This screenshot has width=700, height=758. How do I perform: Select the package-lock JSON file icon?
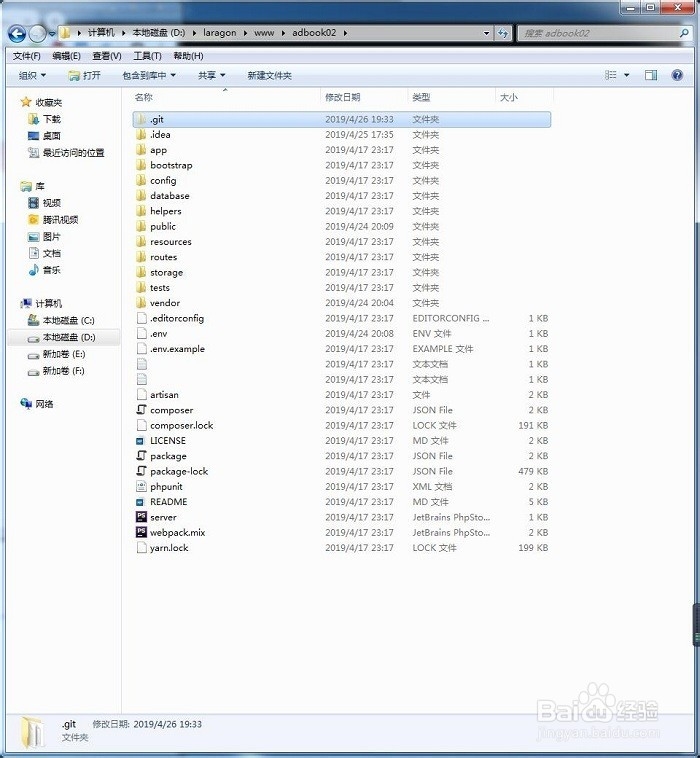142,471
